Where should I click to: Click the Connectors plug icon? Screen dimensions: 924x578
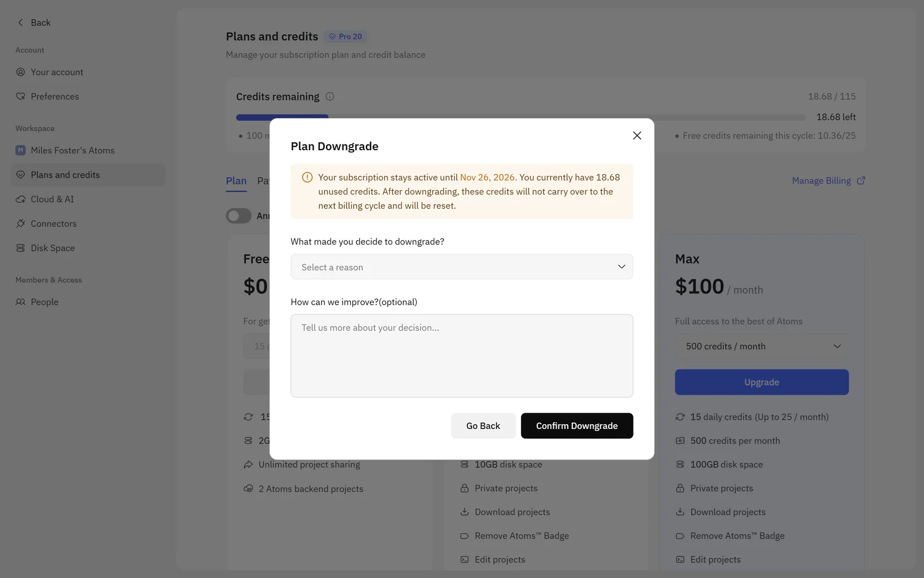pos(21,224)
